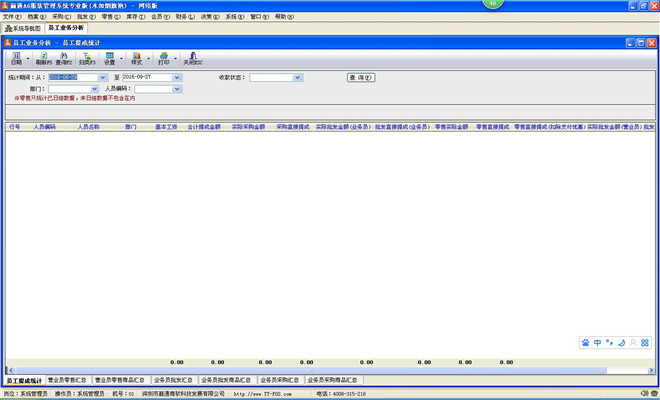Click the paw icon in the IME toolbar
This screenshot has width=660, height=400.
pyautogui.click(x=585, y=343)
